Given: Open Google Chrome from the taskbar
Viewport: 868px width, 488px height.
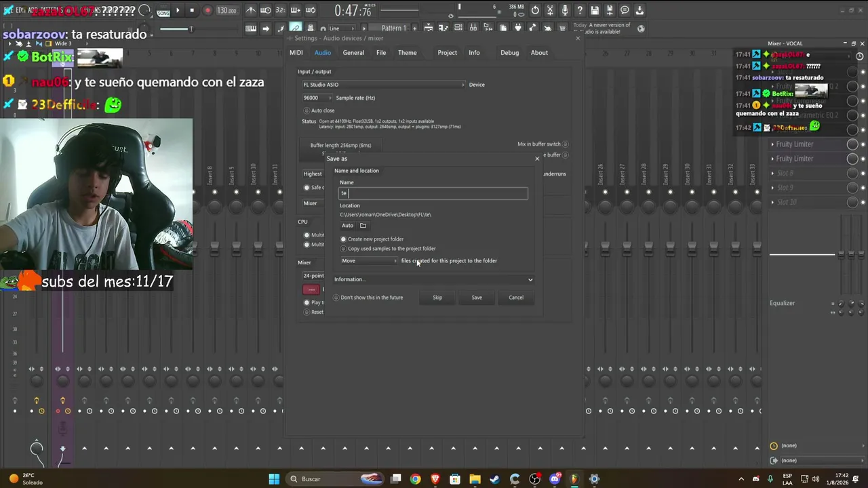Looking at the screenshot, I should point(416,479).
